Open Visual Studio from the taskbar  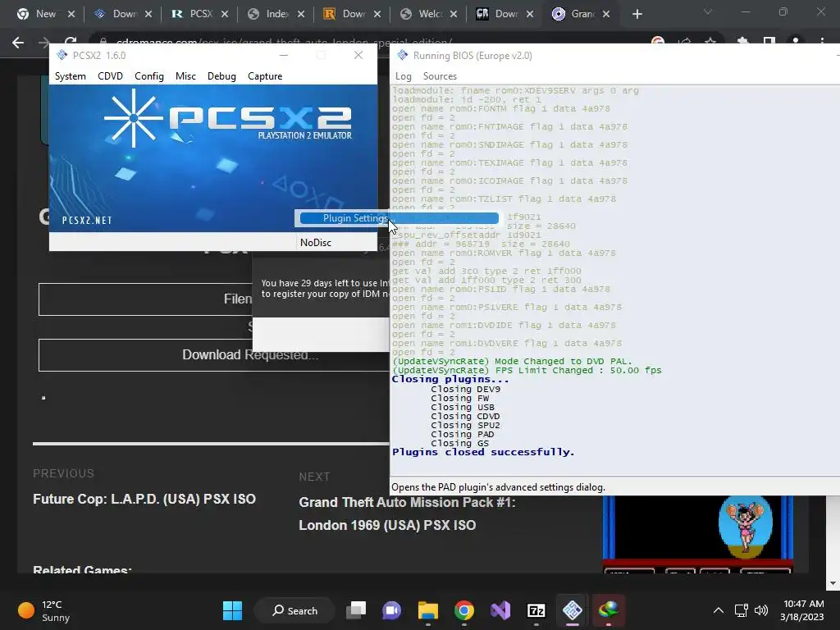tap(500, 610)
